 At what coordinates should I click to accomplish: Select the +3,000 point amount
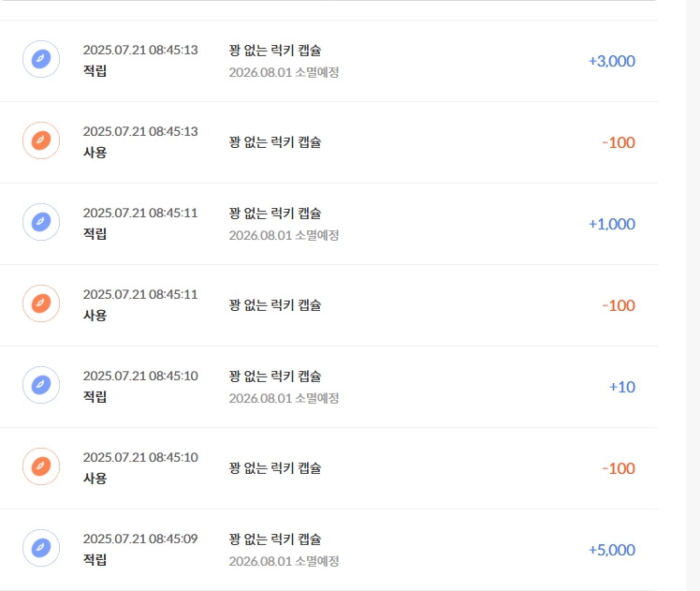612,61
